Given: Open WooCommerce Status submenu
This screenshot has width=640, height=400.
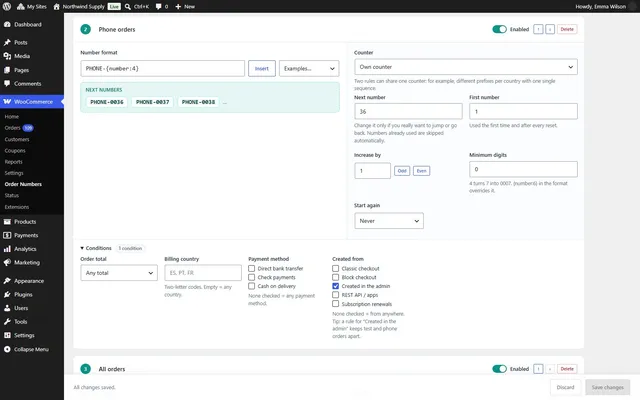Looking at the screenshot, I should pos(11,196).
